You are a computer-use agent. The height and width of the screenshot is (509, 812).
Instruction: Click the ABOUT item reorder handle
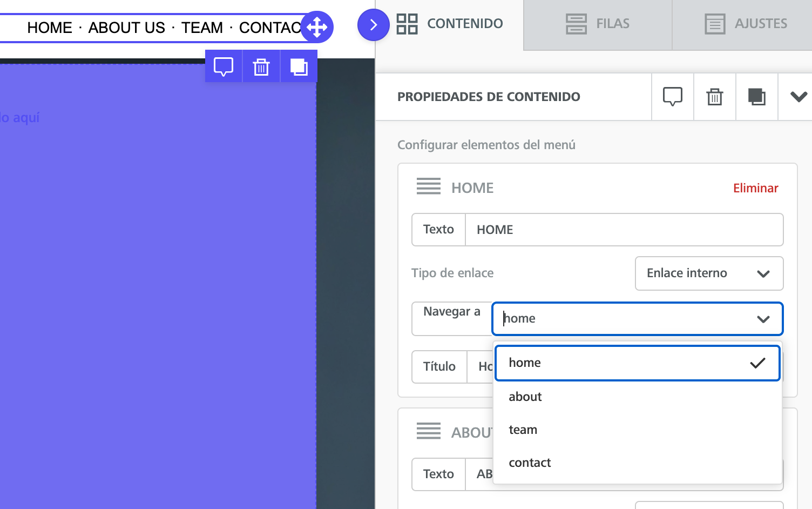(x=429, y=431)
